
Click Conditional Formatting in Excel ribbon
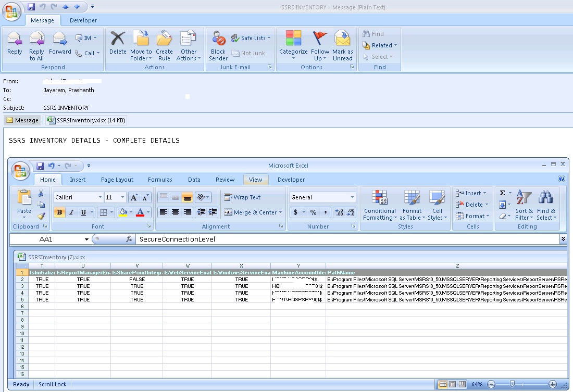[x=380, y=205]
